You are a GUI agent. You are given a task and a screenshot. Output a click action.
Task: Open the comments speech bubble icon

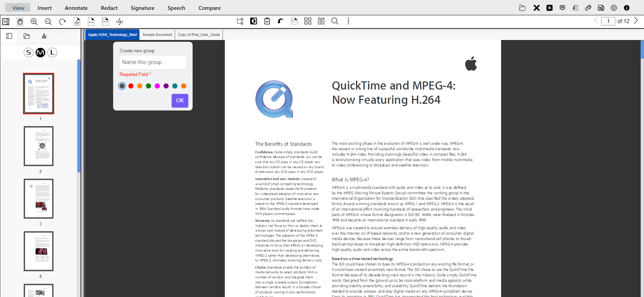[562, 8]
